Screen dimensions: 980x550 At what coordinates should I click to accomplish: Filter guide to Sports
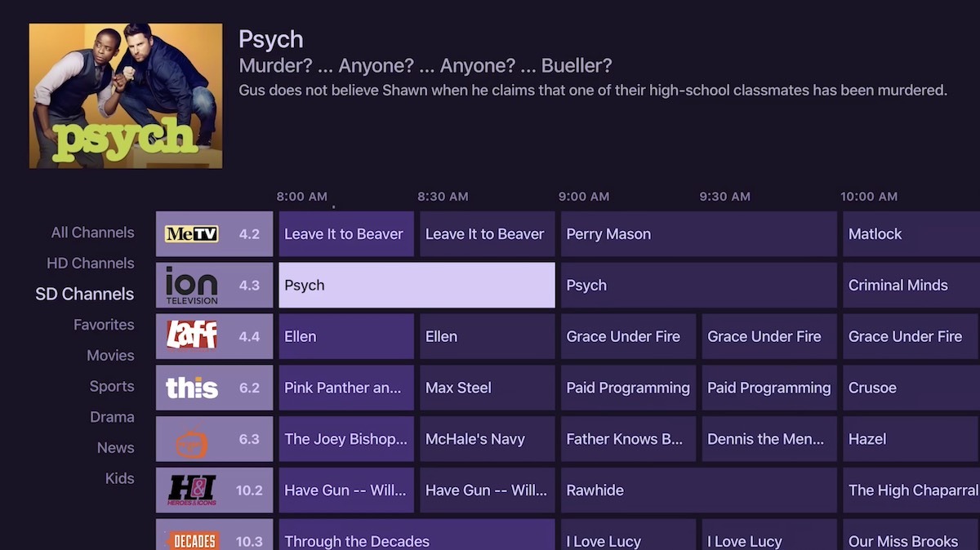tap(112, 386)
